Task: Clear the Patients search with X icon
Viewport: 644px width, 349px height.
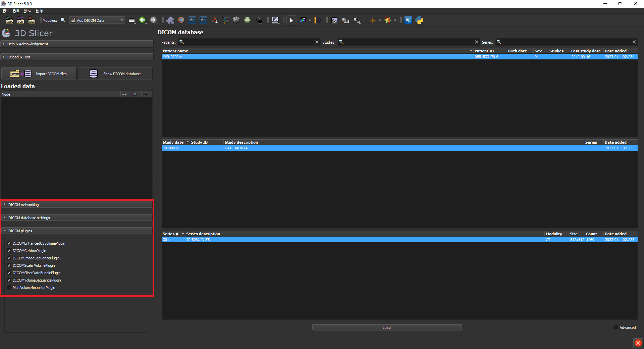Action: 317,42
